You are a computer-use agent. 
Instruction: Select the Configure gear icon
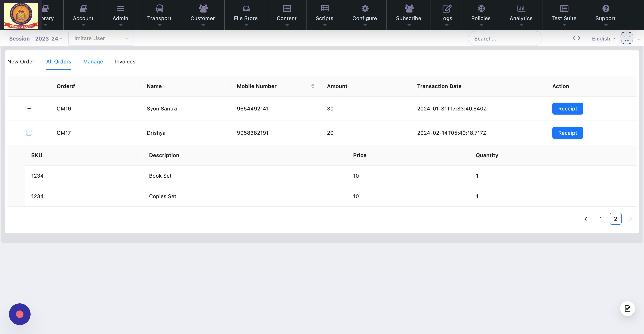[365, 9]
